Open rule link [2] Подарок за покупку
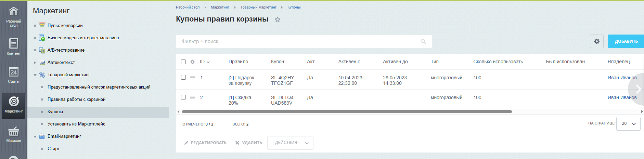The width and height of the screenshot is (644, 159). 241,80
